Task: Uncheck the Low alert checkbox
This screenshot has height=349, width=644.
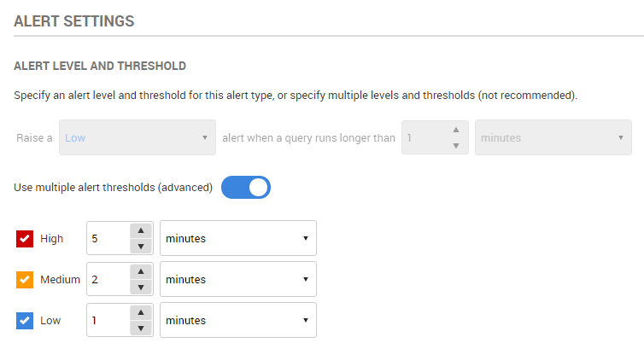Action: [25, 321]
